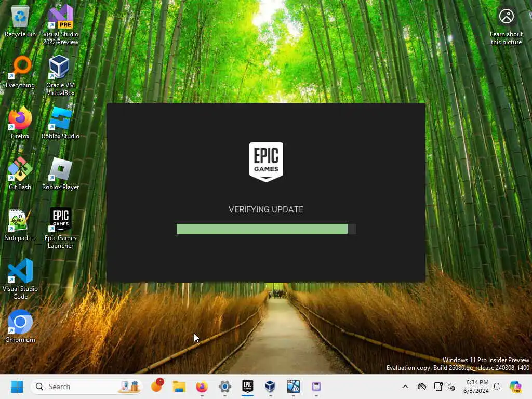This screenshot has width=532, height=399.
Task: Click the cloud sync off tray icon
Action: pyautogui.click(x=422, y=387)
